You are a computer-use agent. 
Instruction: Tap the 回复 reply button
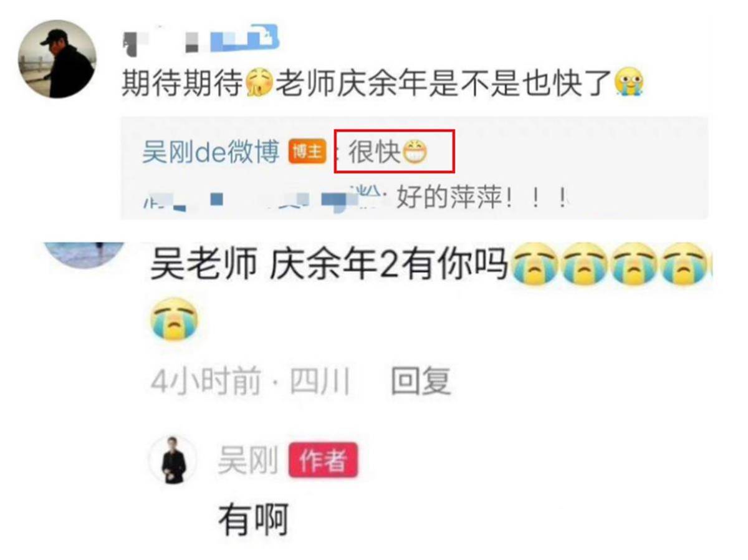click(x=421, y=381)
